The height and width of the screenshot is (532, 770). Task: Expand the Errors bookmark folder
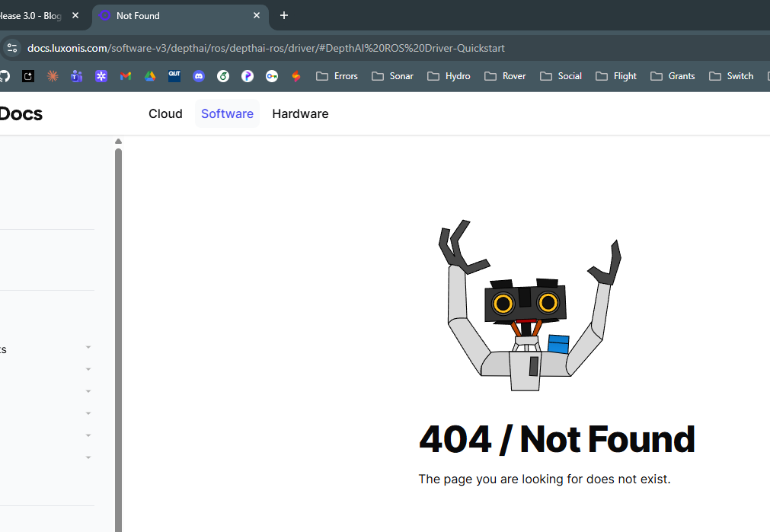click(337, 76)
